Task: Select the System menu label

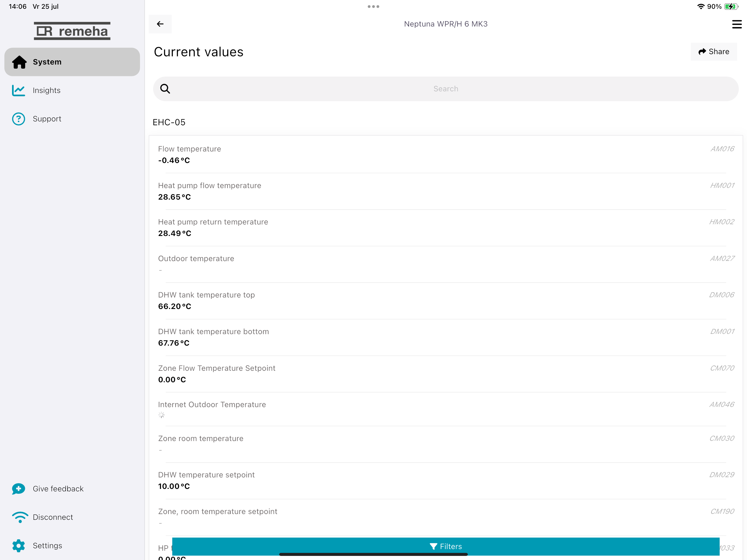Action: [47, 62]
